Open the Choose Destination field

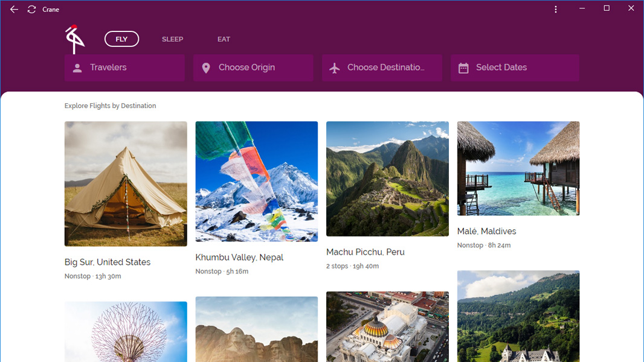pyautogui.click(x=382, y=68)
